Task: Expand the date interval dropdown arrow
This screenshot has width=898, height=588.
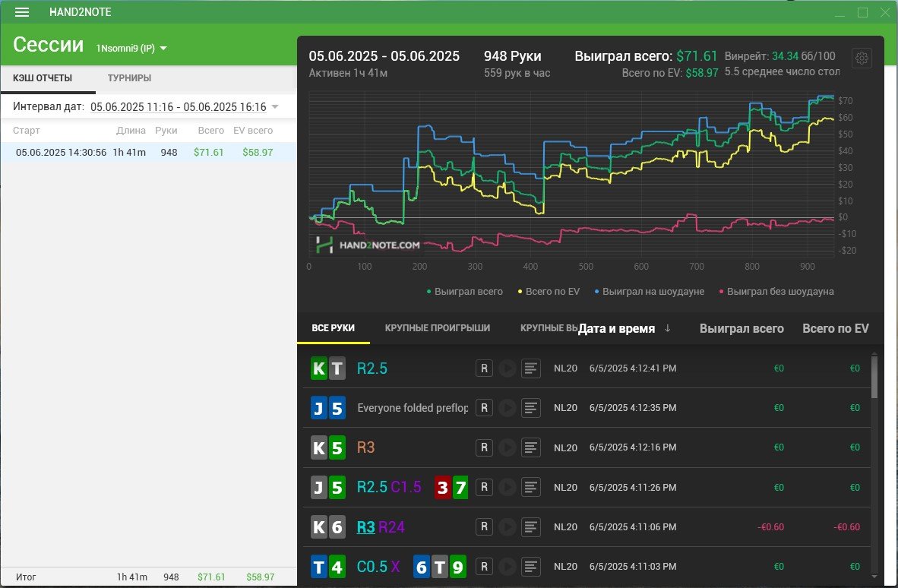Action: coord(275,106)
